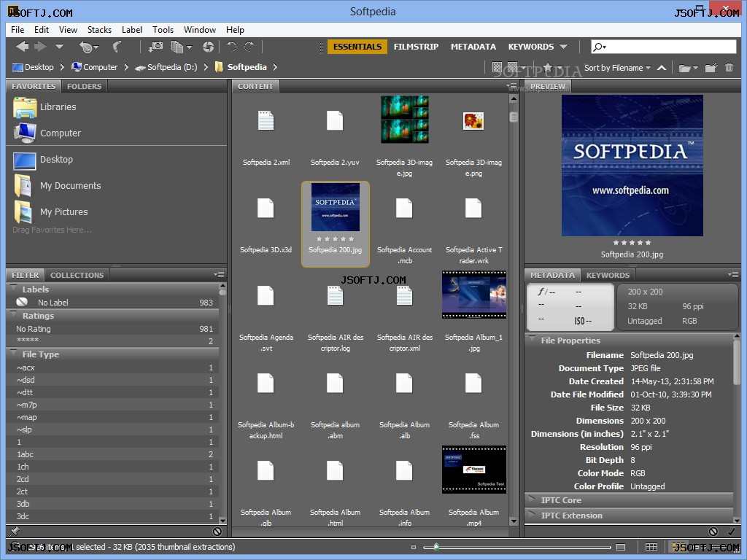Screen dimensions: 747x560
Task: Open the Label menu
Action: click(131, 29)
